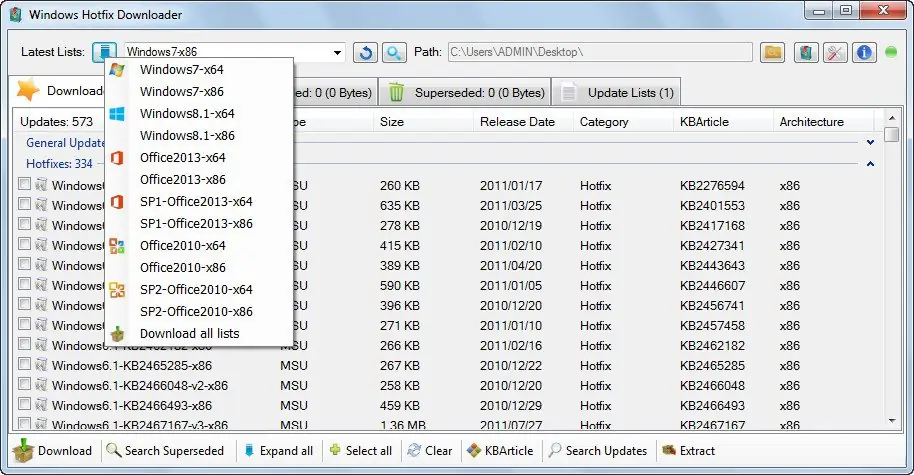Click the package icon of Windows6.1-KB2466493-x86
This screenshot has height=475, width=914.
[41, 405]
